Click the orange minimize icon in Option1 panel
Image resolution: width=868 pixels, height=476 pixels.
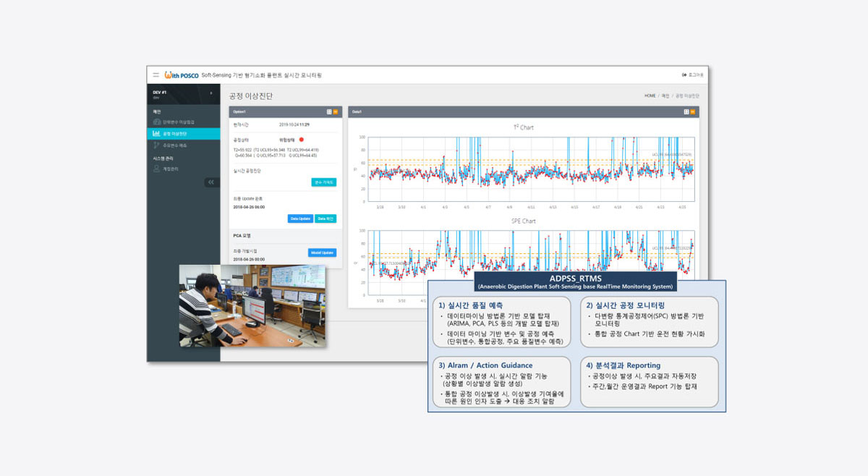pyautogui.click(x=336, y=111)
